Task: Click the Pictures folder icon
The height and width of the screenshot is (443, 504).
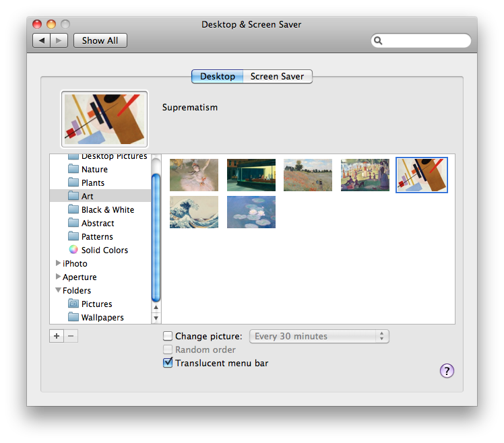Action: click(x=73, y=303)
